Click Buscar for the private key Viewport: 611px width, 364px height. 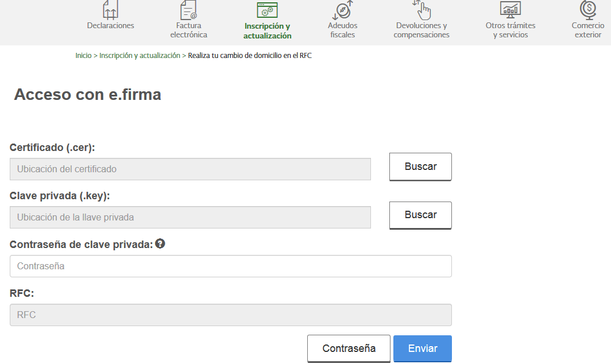pos(420,215)
